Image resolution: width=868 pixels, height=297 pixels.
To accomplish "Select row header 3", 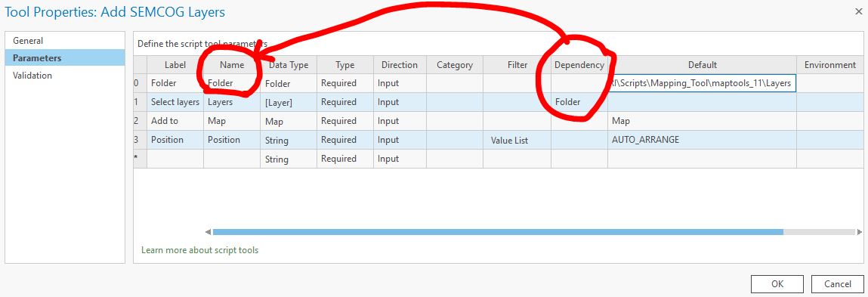I will pos(140,140).
